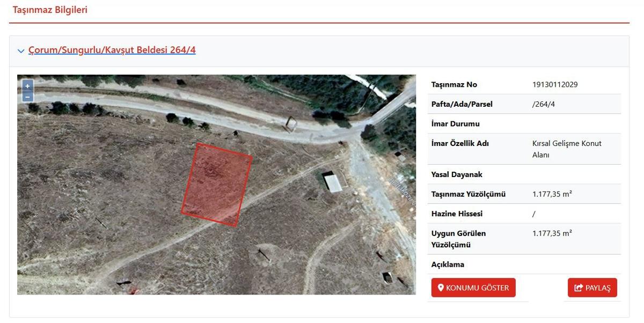Click the share arrow icon in PAYLAŞ

coord(579,288)
